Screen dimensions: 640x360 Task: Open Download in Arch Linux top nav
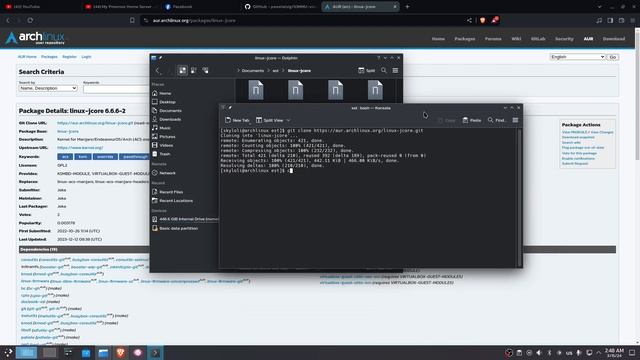pos(614,39)
